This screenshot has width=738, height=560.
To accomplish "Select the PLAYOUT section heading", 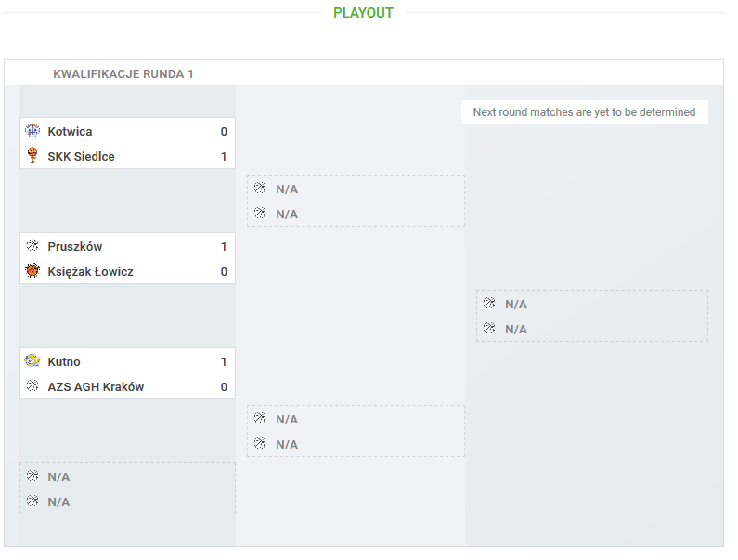I will pos(363,13).
